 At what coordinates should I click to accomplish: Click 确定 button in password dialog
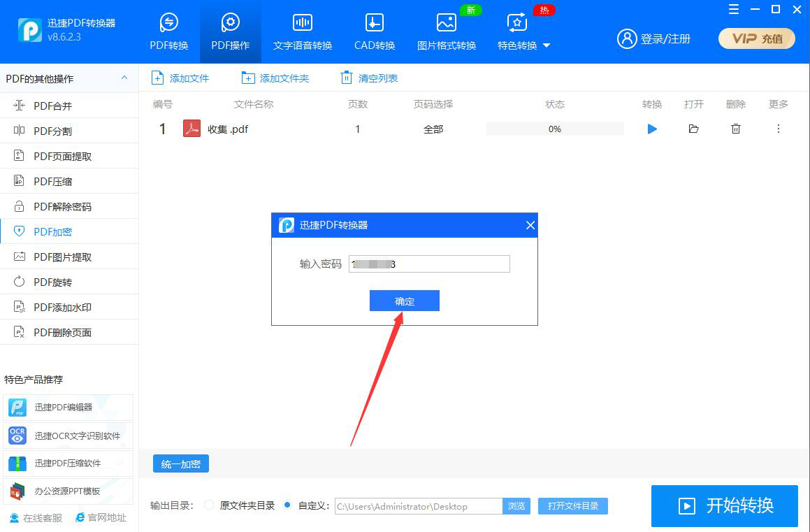click(x=405, y=301)
